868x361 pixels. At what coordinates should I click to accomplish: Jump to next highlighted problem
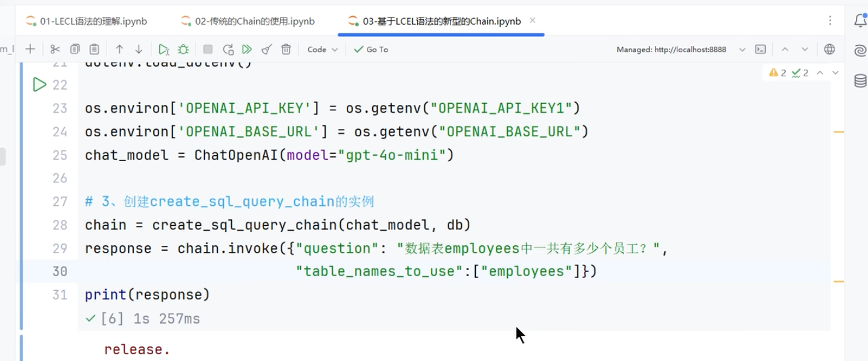[835, 73]
